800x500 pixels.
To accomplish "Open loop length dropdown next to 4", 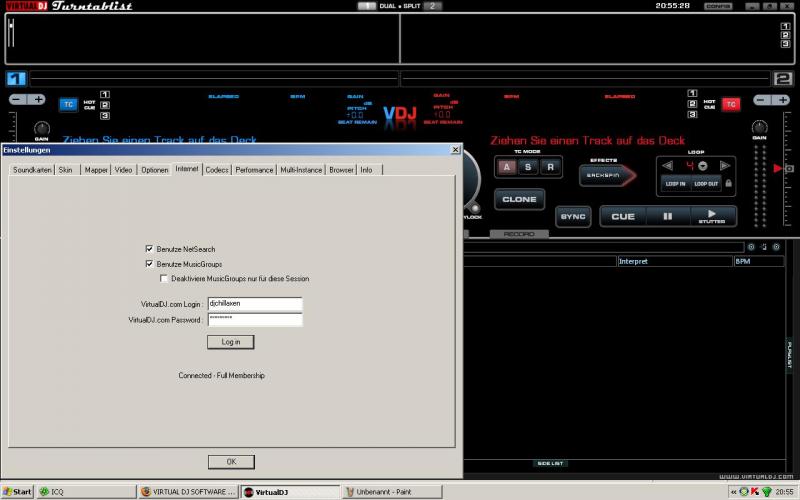I will [x=703, y=166].
